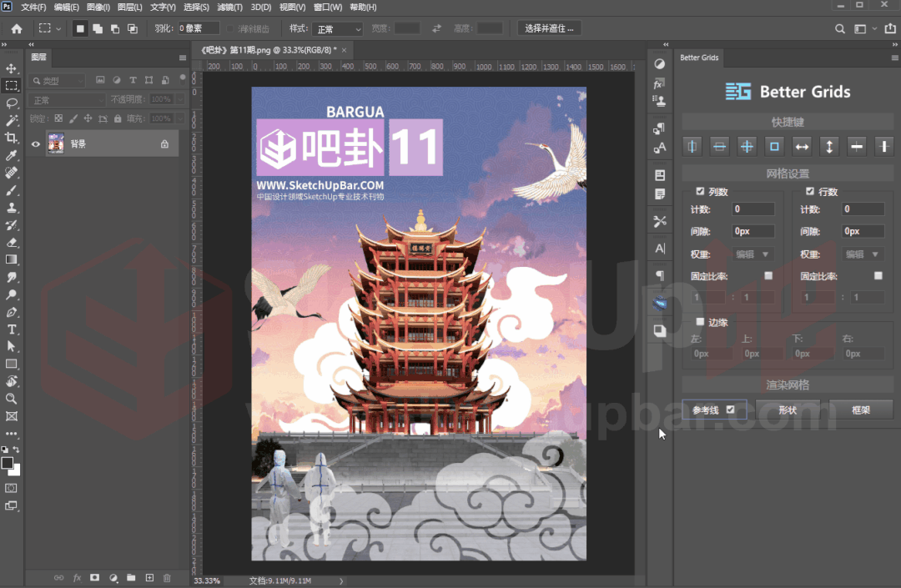Viewport: 901px width, 588px height.
Task: Click the columns 计数 input field
Action: [x=753, y=209]
